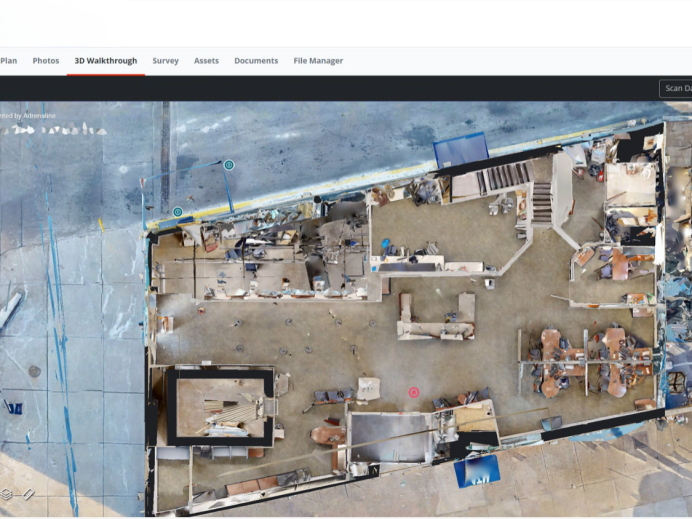Click the blurred model title text

pos(54,130)
